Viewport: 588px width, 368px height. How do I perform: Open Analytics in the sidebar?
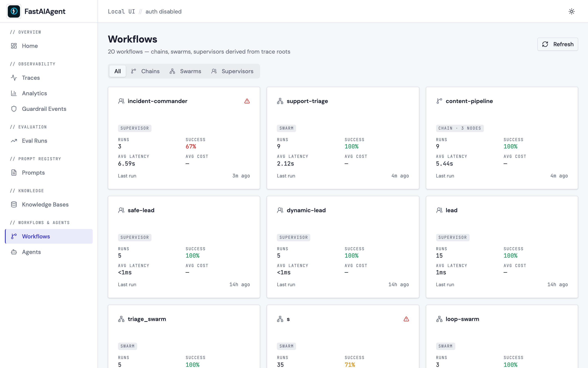click(x=49, y=93)
